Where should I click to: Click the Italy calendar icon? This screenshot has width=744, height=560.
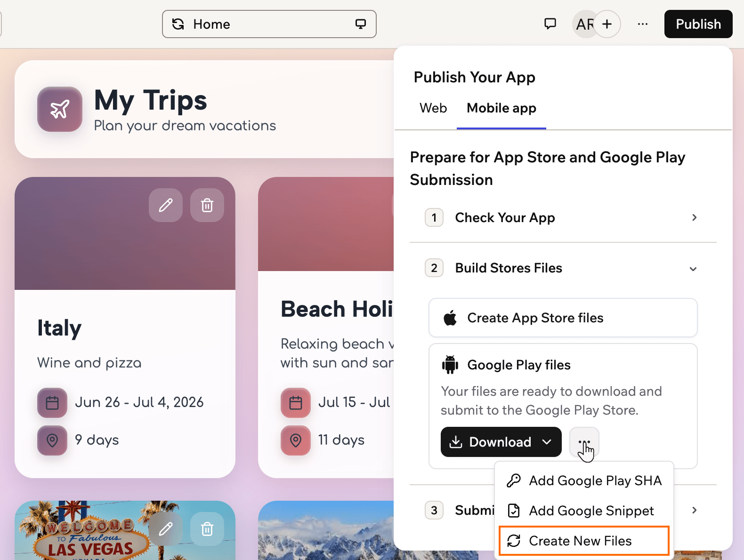(x=52, y=403)
